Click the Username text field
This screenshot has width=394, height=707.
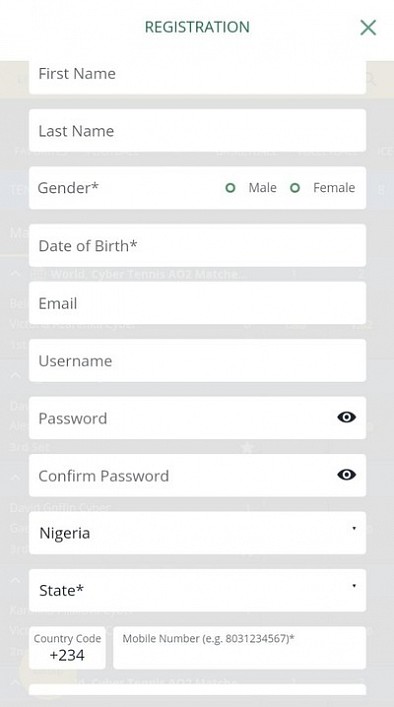197,361
